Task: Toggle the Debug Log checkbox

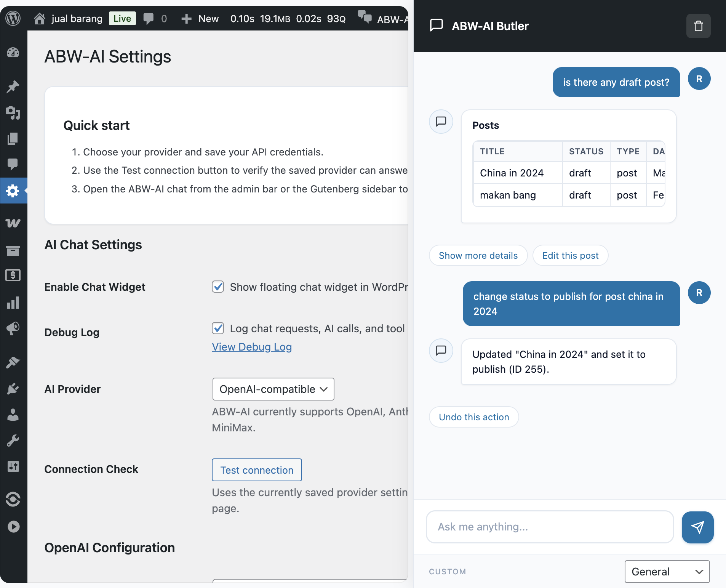Action: pos(218,328)
